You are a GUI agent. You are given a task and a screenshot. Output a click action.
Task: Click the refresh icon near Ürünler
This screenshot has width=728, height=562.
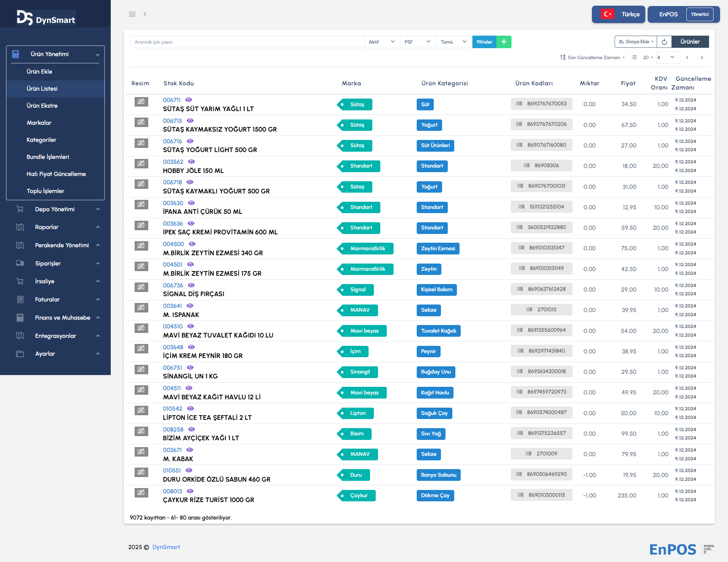click(664, 42)
